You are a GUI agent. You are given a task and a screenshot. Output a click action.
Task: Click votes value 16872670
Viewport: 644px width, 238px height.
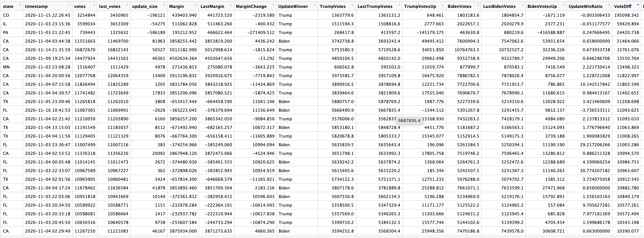click(85, 50)
